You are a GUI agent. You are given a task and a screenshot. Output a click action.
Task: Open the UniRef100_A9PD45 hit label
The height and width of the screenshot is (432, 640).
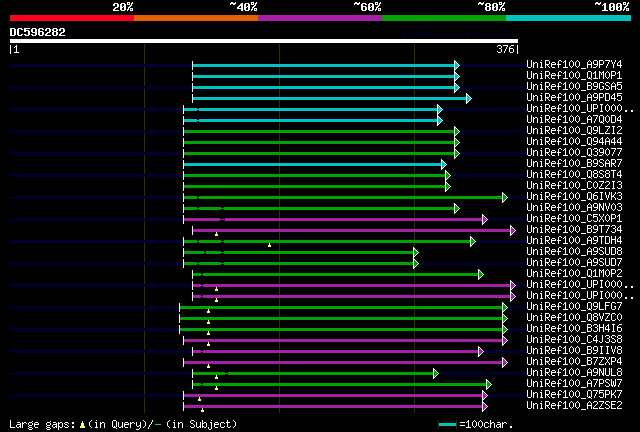[x=574, y=98]
